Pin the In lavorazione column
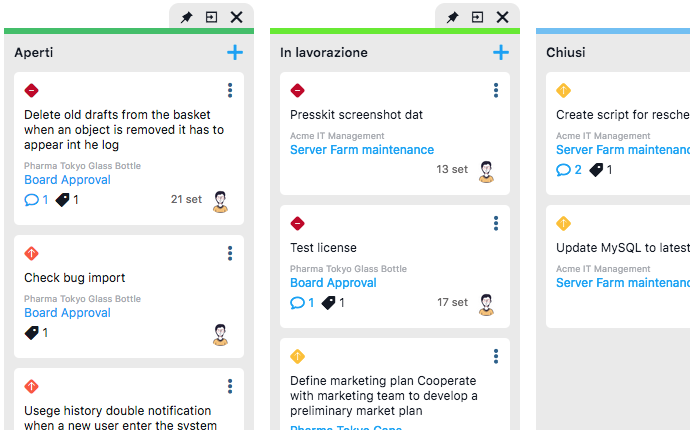Screen dimensions: 690x430 point(452,17)
